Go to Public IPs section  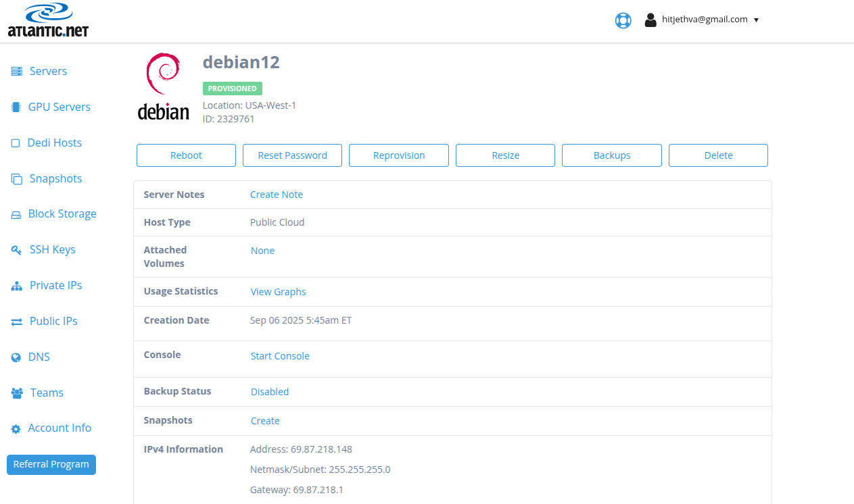tap(53, 321)
